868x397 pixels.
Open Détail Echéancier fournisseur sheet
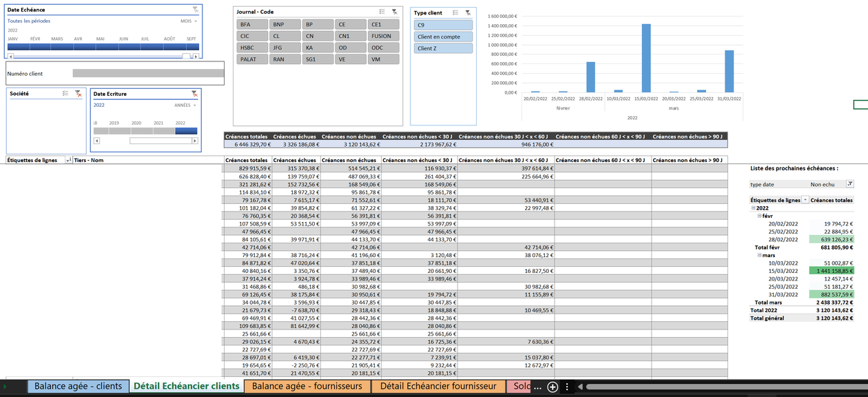coord(438,387)
